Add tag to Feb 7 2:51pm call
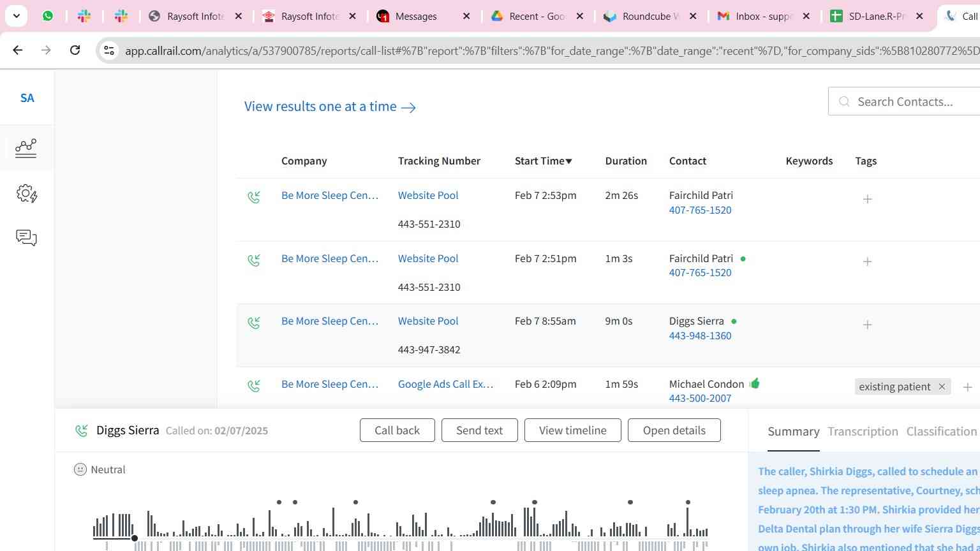Screen dimensions: 980x551 coord(867,261)
